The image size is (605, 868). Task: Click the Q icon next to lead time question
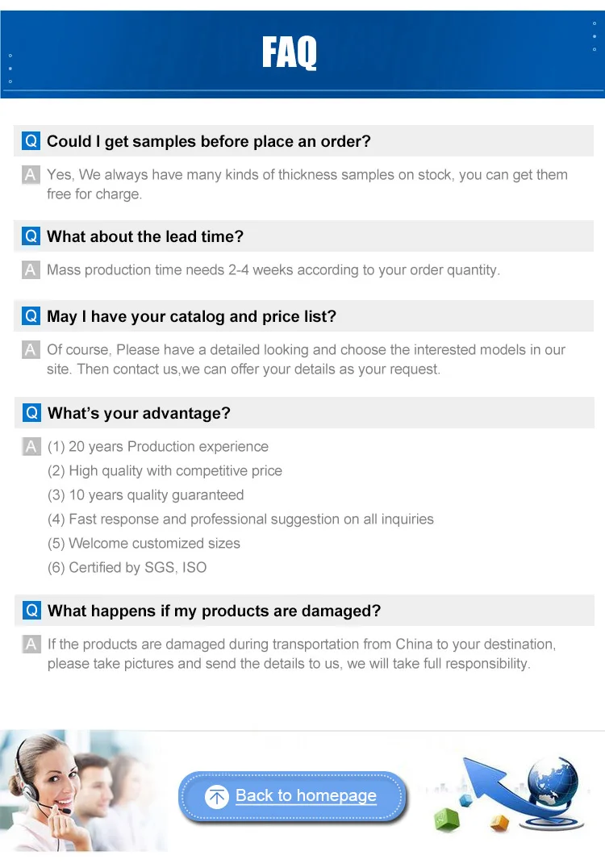point(31,236)
